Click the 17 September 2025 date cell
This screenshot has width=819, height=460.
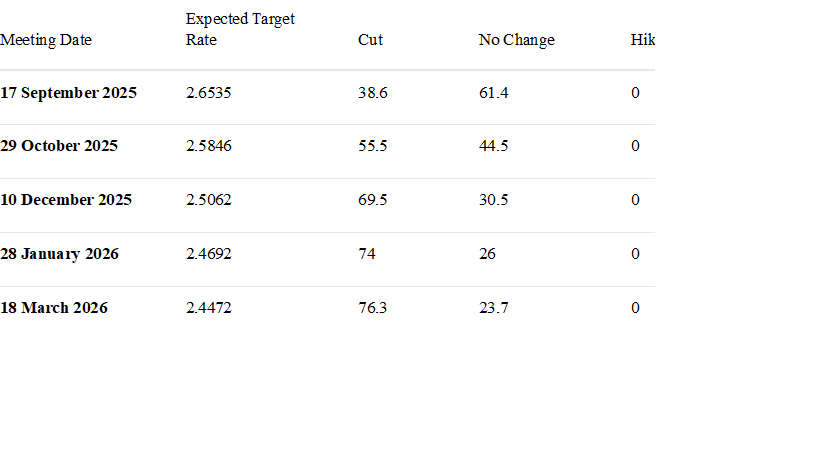pyautogui.click(x=68, y=93)
